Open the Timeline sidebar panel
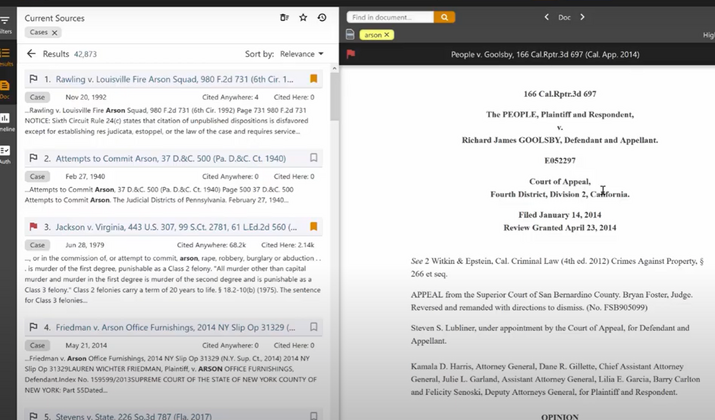715x420 pixels. [5, 122]
